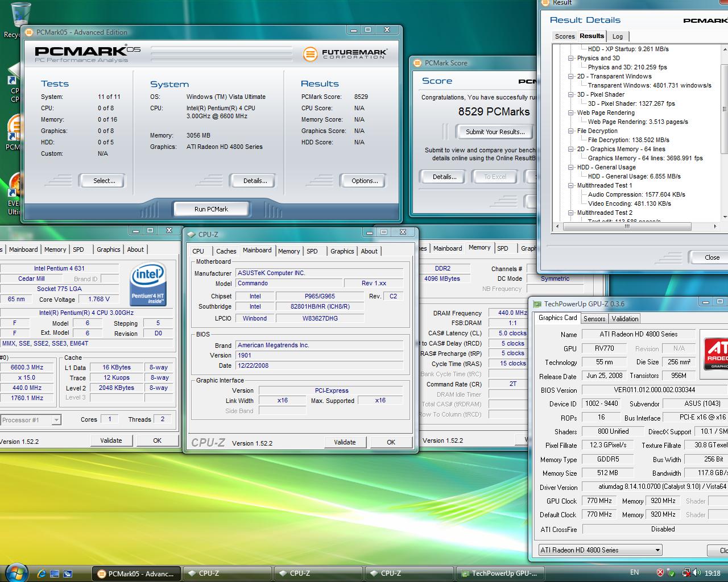Click the Futuremark Corporation logo
Image resolution: width=728 pixels, height=582 pixels.
346,54
